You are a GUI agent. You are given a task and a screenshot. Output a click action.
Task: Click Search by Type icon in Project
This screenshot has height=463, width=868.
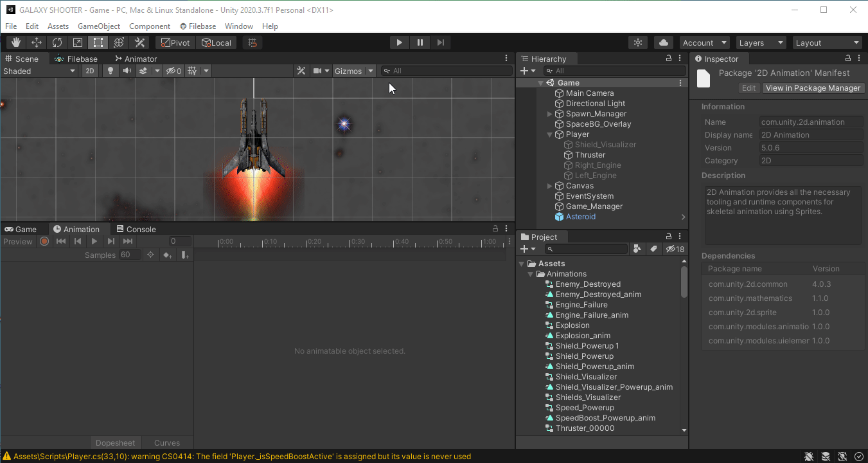pyautogui.click(x=637, y=249)
